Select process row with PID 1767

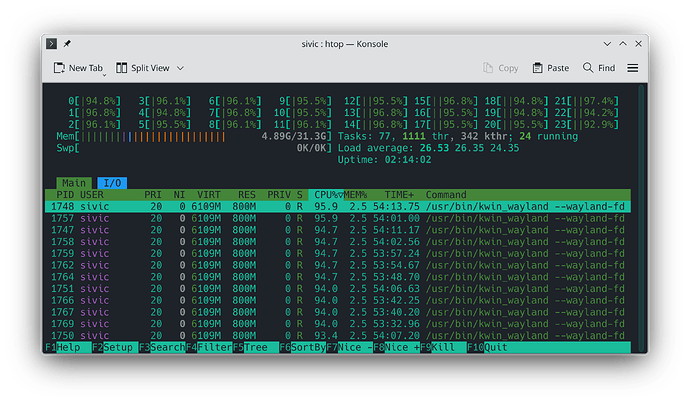coord(338,312)
